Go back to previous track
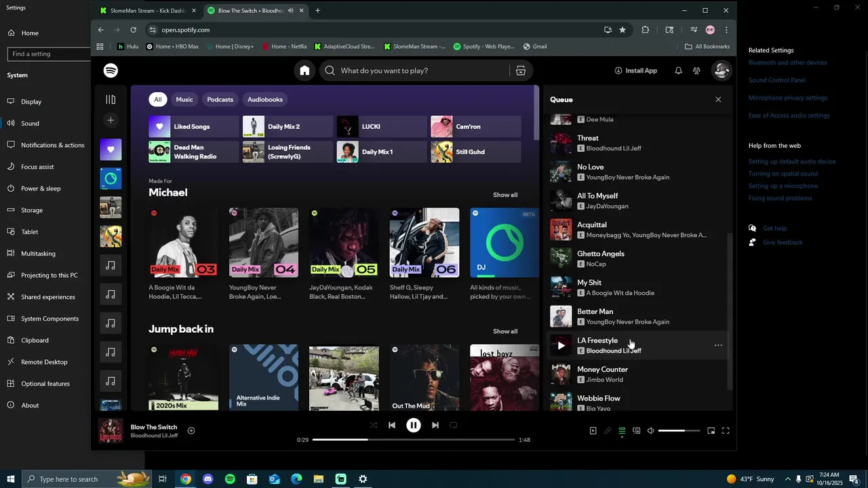The image size is (868, 488). coord(392,425)
